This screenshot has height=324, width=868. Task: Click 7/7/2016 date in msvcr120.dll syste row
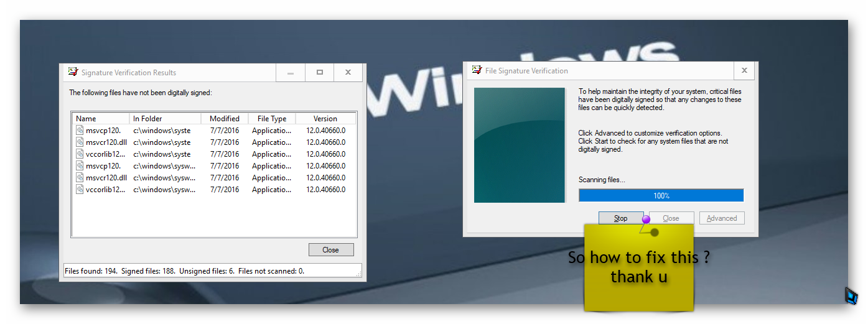point(225,142)
